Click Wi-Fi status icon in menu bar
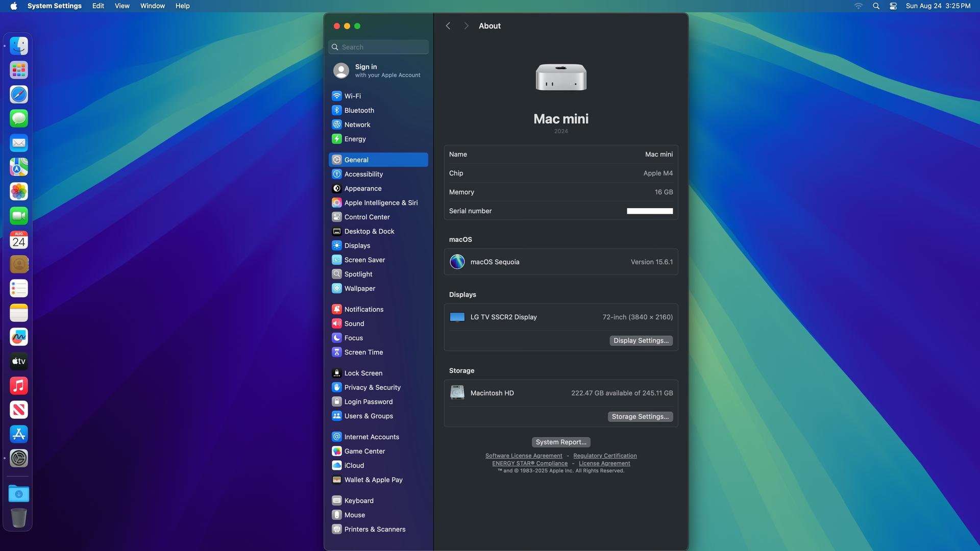Image resolution: width=980 pixels, height=551 pixels. [859, 6]
